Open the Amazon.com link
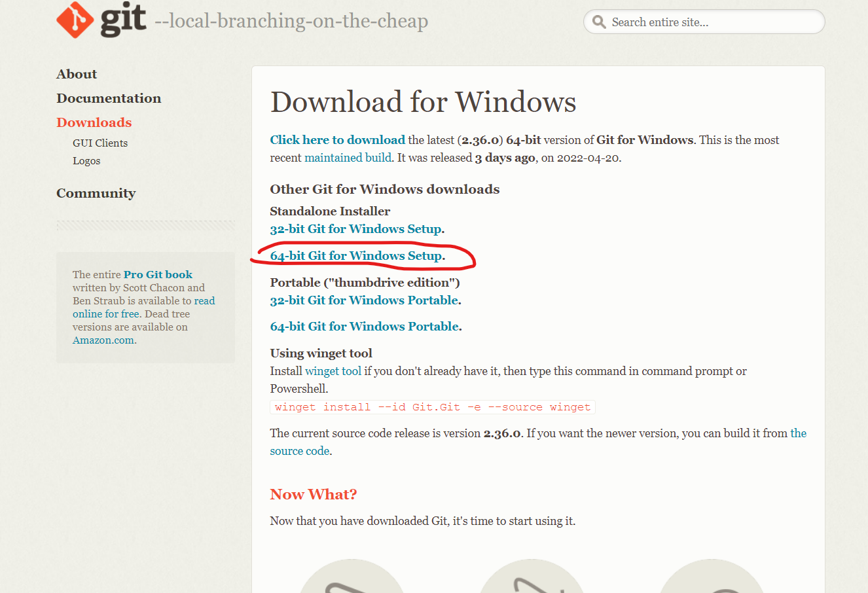The width and height of the screenshot is (868, 593). click(103, 340)
